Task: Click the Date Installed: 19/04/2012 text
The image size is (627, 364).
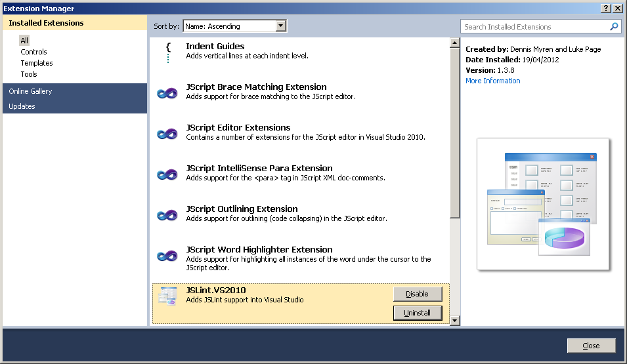Action: point(512,60)
